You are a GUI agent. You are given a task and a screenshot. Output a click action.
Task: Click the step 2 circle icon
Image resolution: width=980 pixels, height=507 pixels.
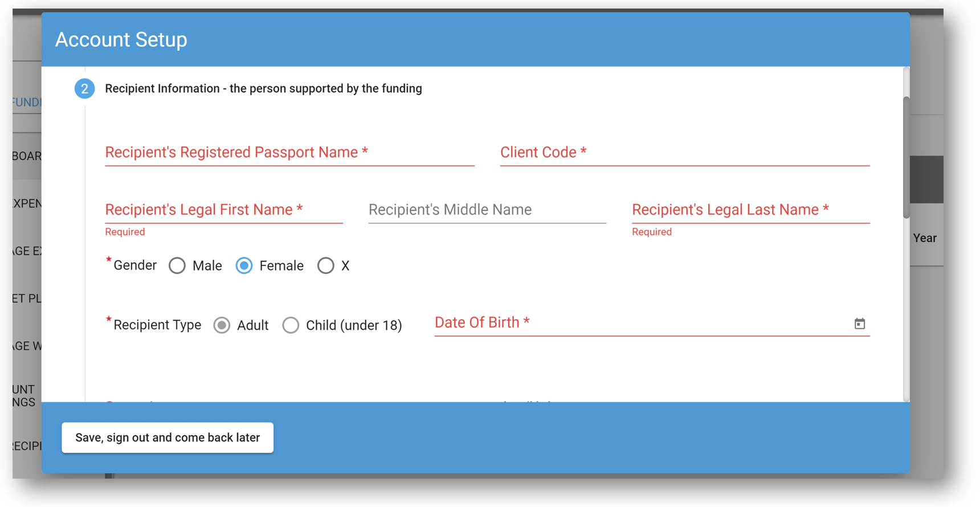tap(84, 88)
